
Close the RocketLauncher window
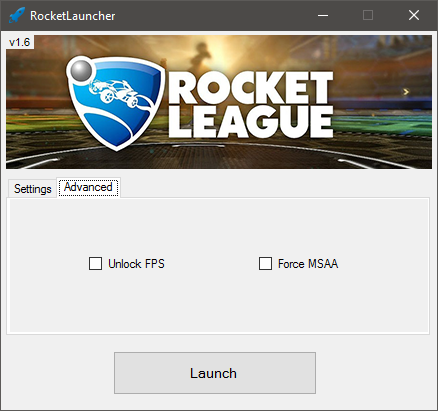(x=414, y=15)
